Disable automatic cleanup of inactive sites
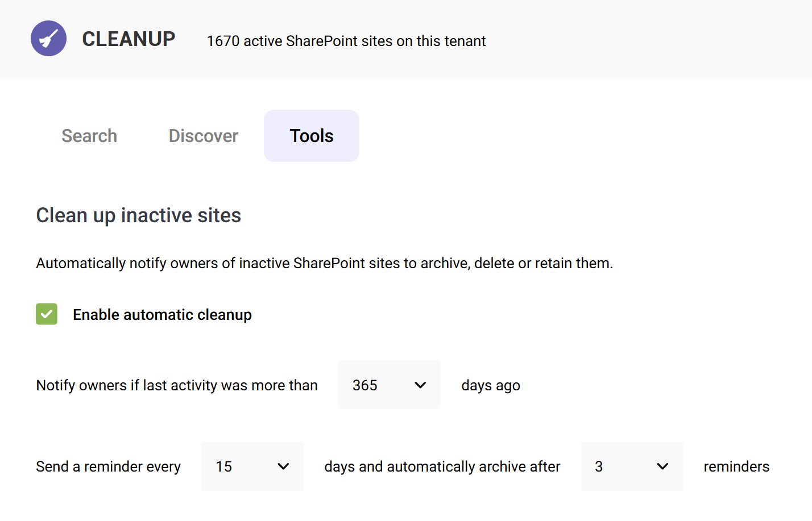This screenshot has width=812, height=521. (x=46, y=314)
